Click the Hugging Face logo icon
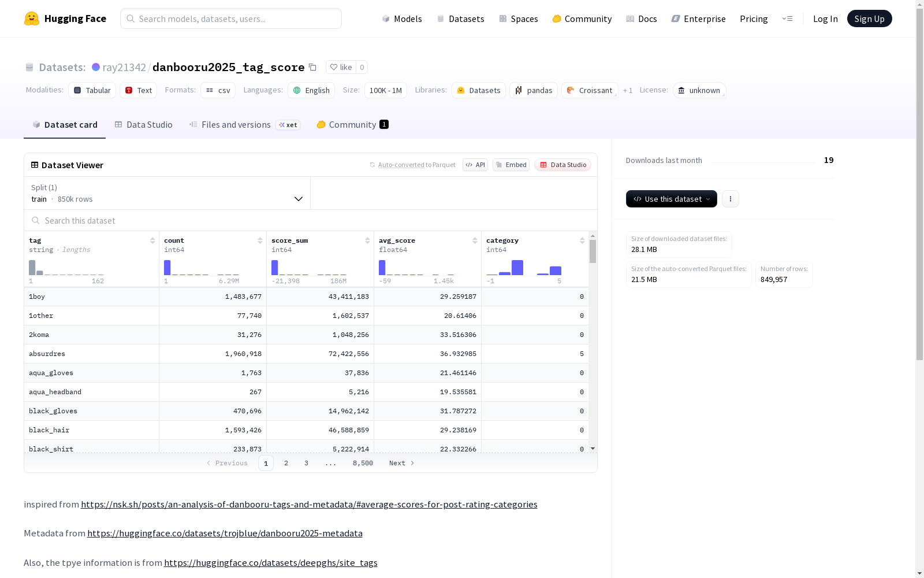The height and width of the screenshot is (578, 924). (32, 18)
